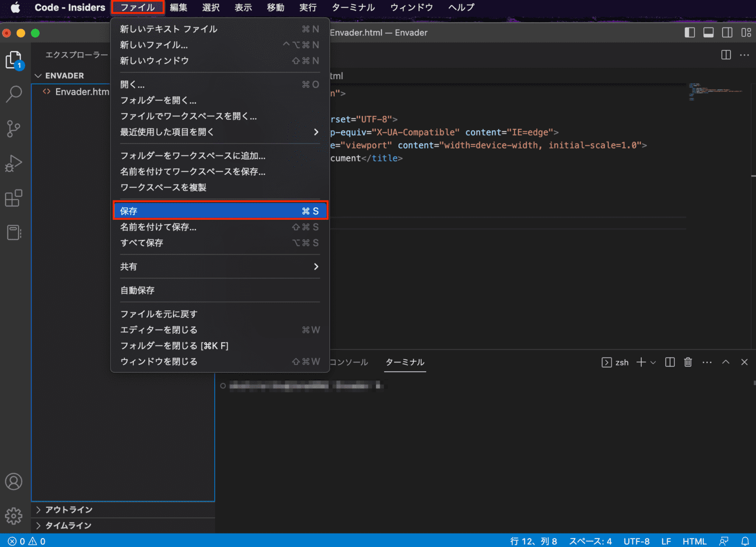The width and height of the screenshot is (756, 547).
Task: Toggle the bottom panel visibility
Action: (x=708, y=33)
